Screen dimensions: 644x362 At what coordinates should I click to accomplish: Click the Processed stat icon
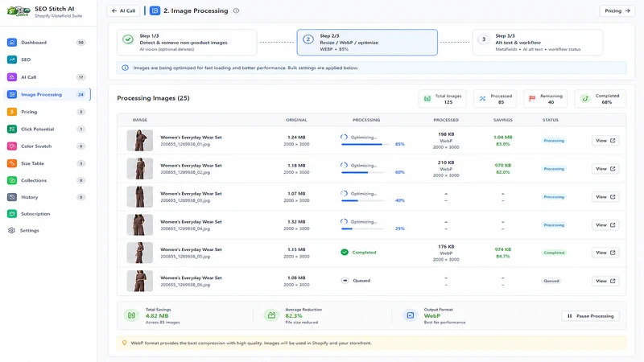(x=482, y=98)
